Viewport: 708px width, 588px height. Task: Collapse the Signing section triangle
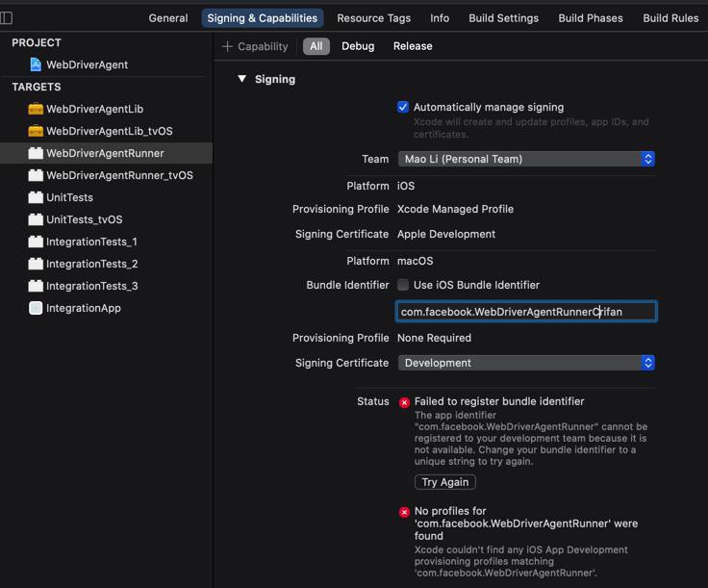[x=242, y=79]
